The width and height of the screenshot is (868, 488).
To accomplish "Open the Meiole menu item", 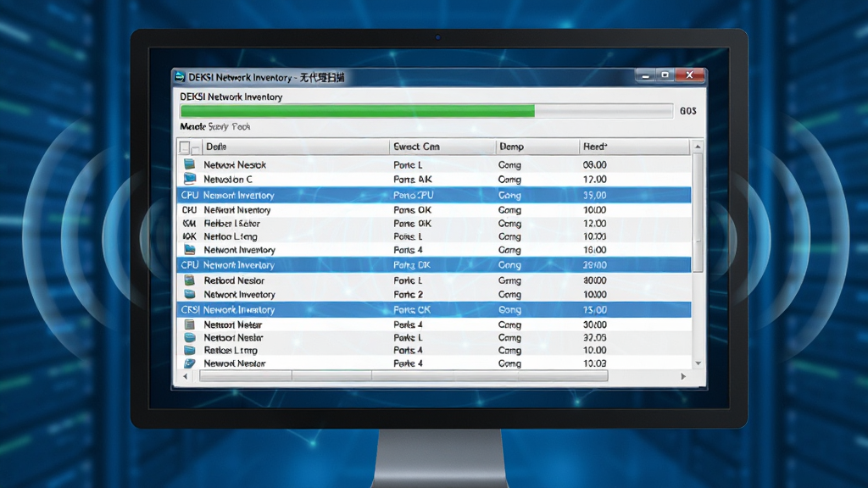I will (x=192, y=127).
